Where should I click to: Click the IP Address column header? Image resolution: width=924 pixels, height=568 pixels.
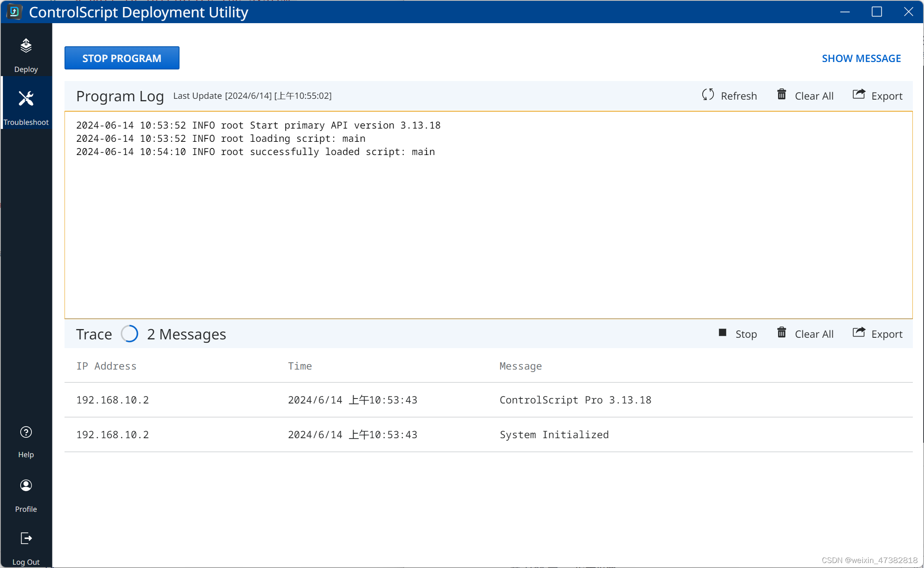106,366
